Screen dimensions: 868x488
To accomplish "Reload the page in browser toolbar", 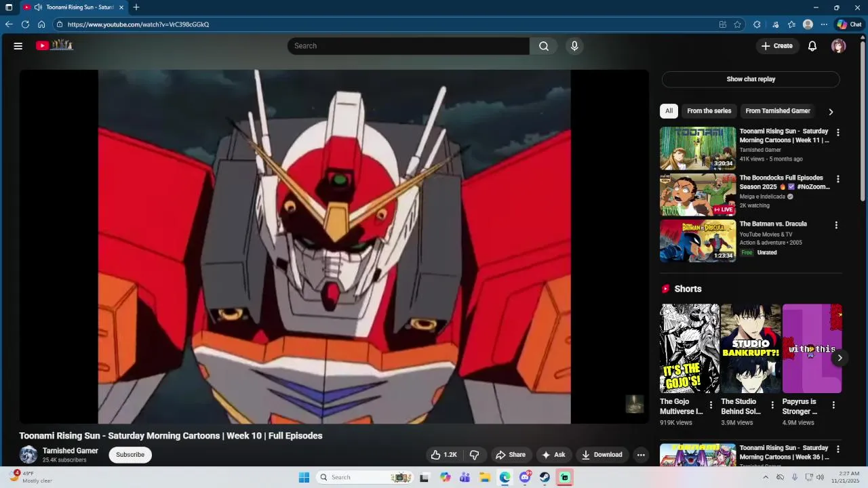I will click(x=25, y=24).
